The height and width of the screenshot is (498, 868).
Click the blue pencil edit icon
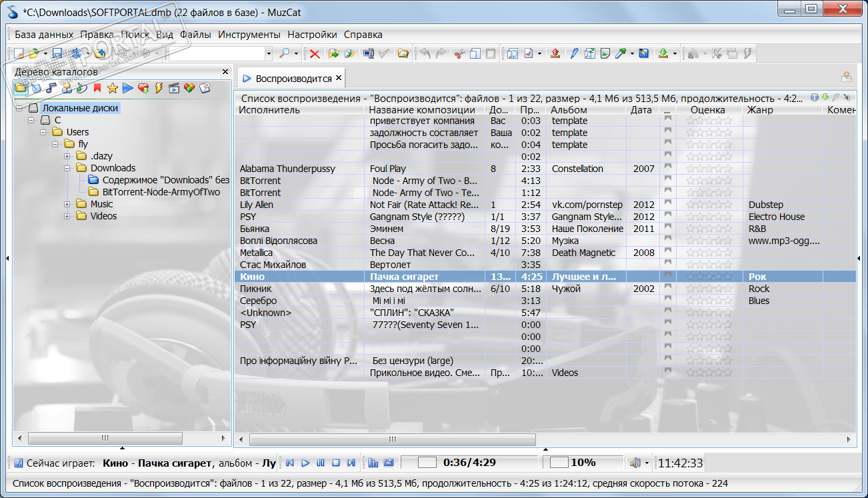click(574, 53)
